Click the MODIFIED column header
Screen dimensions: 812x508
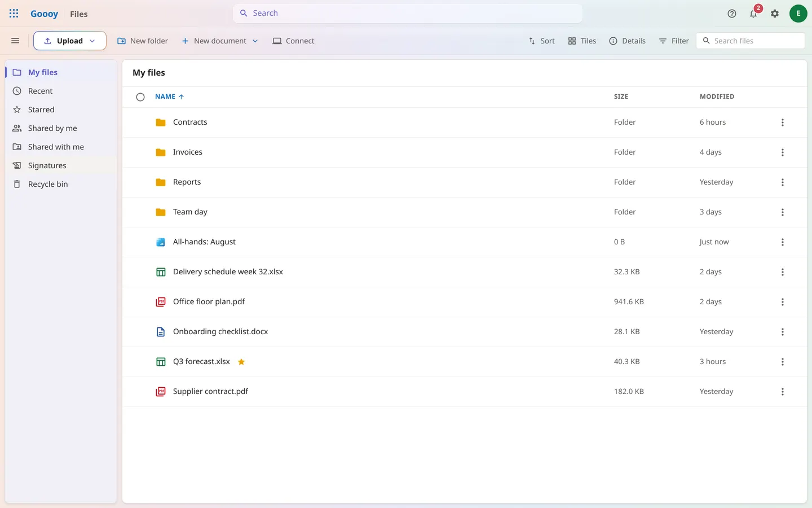pos(717,97)
